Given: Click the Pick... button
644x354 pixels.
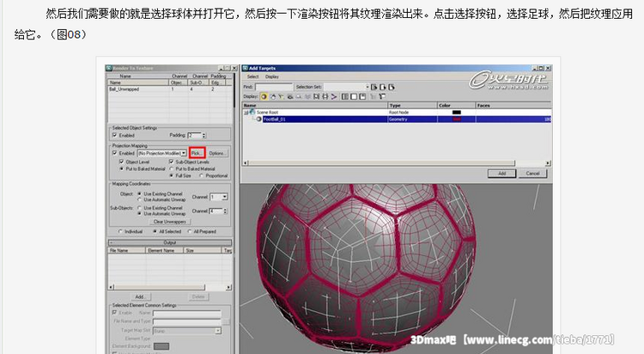Looking at the screenshot, I should [x=197, y=153].
